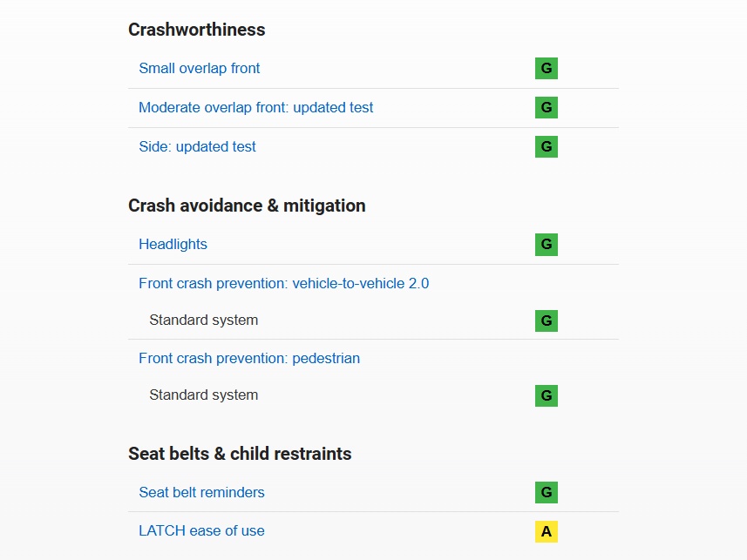Click the G badge under pedestrian crash prevention

pyautogui.click(x=547, y=395)
